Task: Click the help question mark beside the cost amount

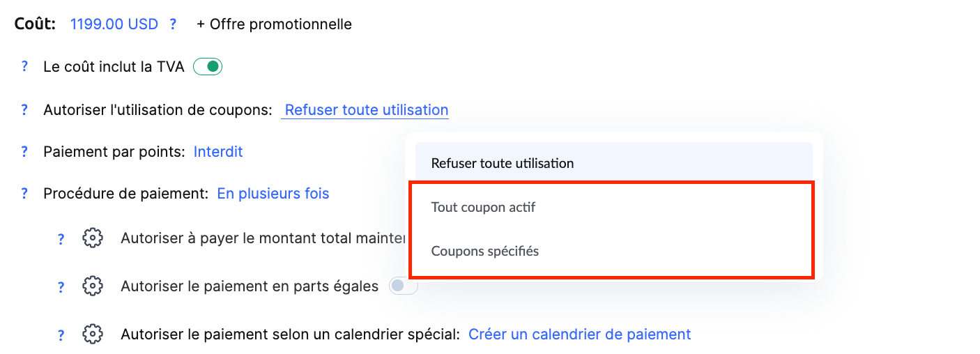Action: pos(172,24)
